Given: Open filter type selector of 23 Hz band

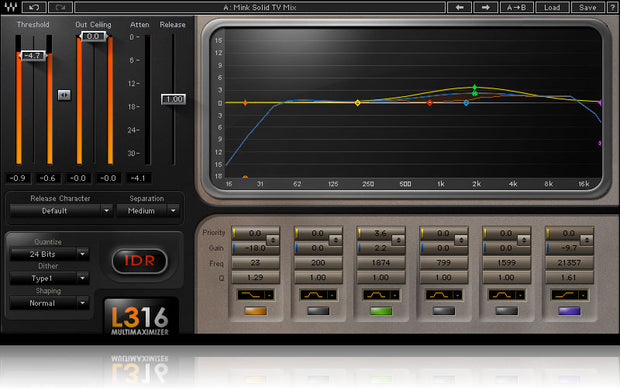Looking at the screenshot, I should click(x=255, y=295).
